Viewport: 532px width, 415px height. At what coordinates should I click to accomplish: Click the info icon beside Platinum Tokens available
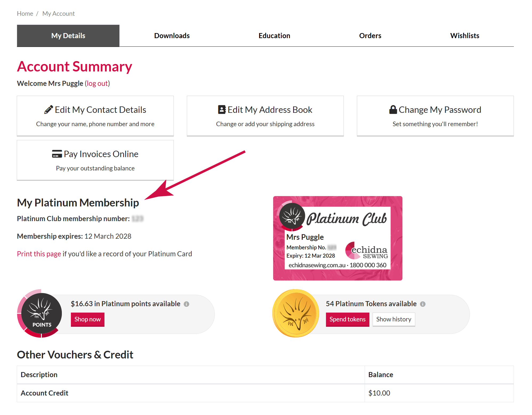pos(423,304)
